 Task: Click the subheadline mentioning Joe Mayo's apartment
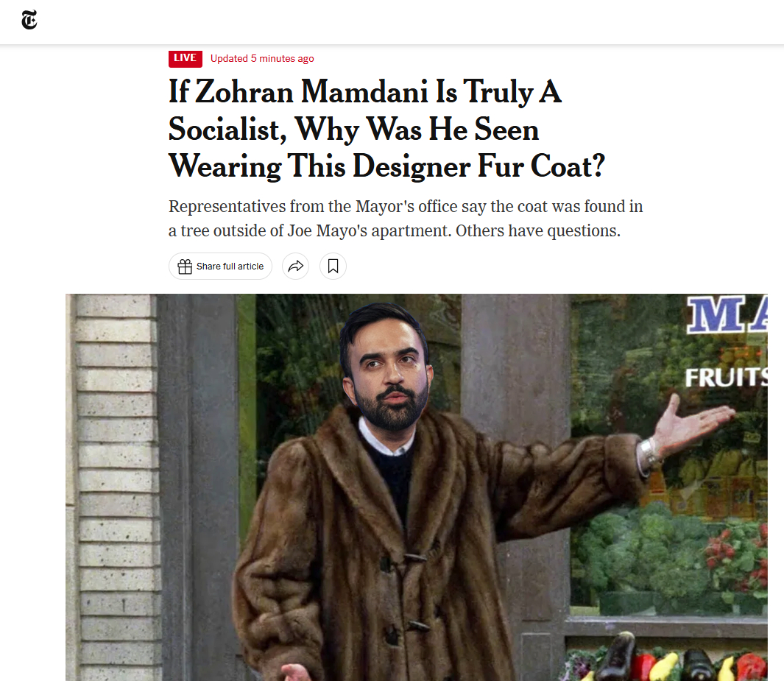[x=406, y=219]
